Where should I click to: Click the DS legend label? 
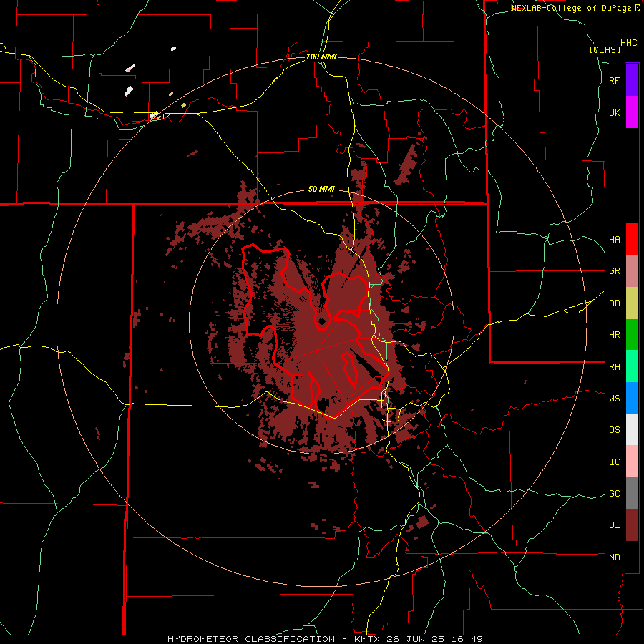click(614, 429)
